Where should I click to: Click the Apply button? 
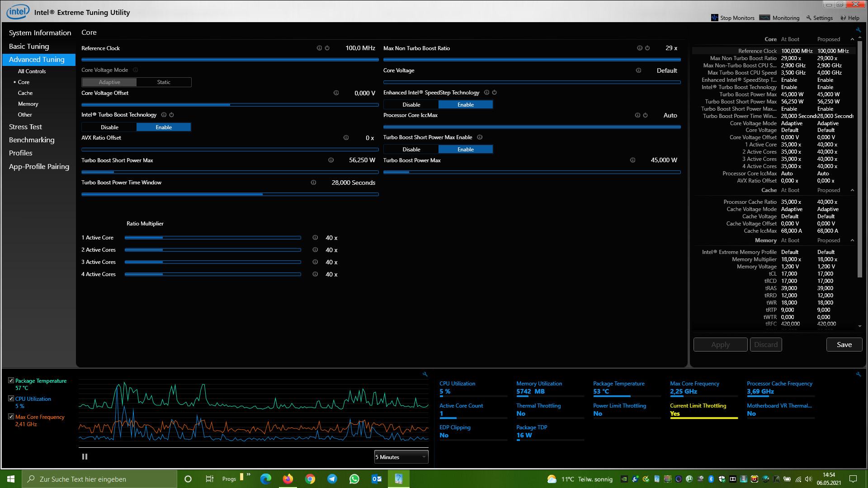[720, 344]
